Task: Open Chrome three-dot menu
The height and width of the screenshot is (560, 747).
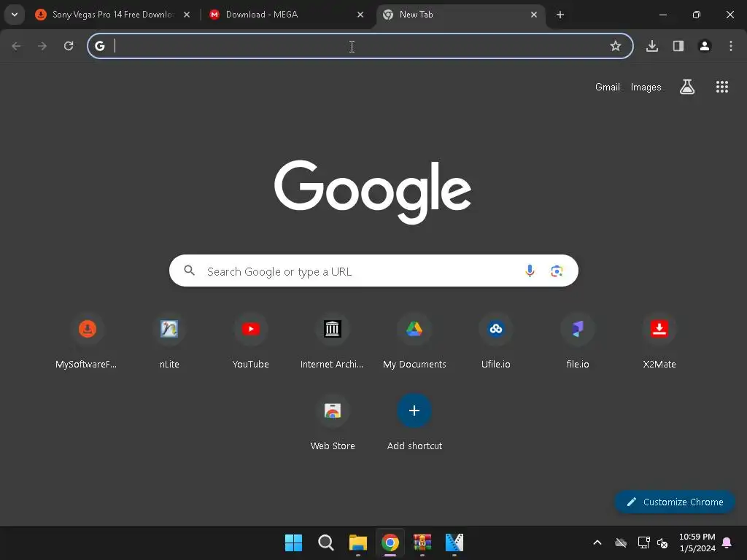Action: click(731, 46)
